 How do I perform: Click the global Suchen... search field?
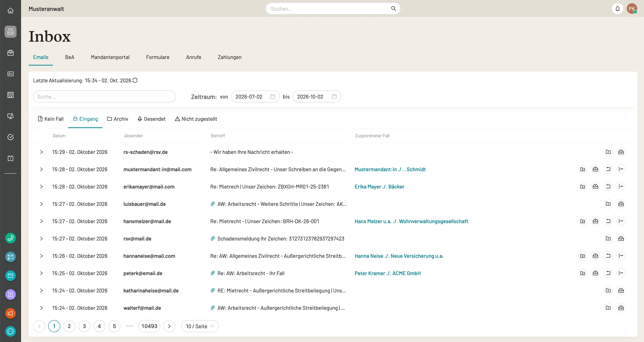pos(333,9)
